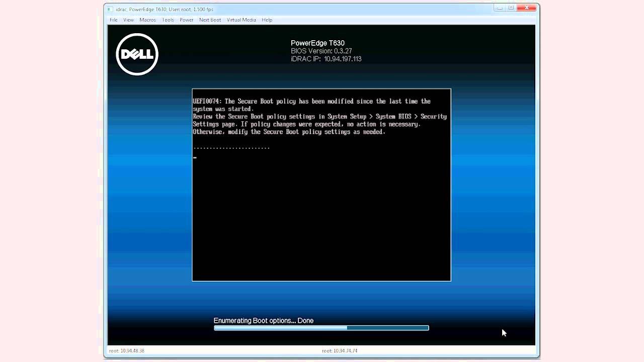The height and width of the screenshot is (362, 644).
Task: Click 'Enumerating Boot options... Done' text
Action: 263,320
